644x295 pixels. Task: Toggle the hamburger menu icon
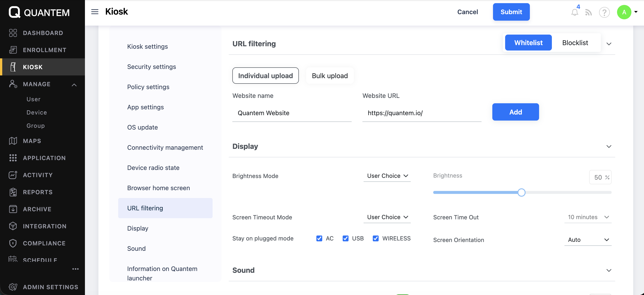95,12
